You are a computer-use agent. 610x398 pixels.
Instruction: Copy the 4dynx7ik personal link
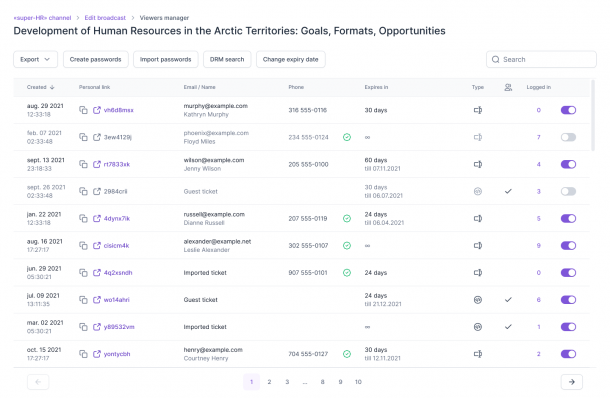click(83, 218)
